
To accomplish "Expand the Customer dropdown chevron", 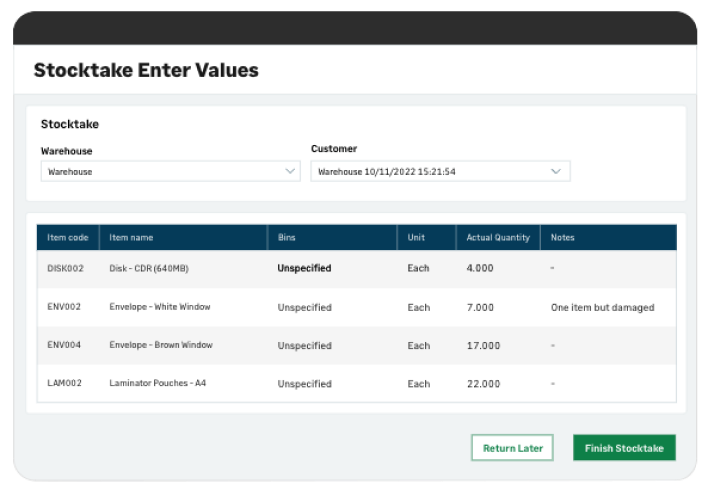I will [556, 172].
